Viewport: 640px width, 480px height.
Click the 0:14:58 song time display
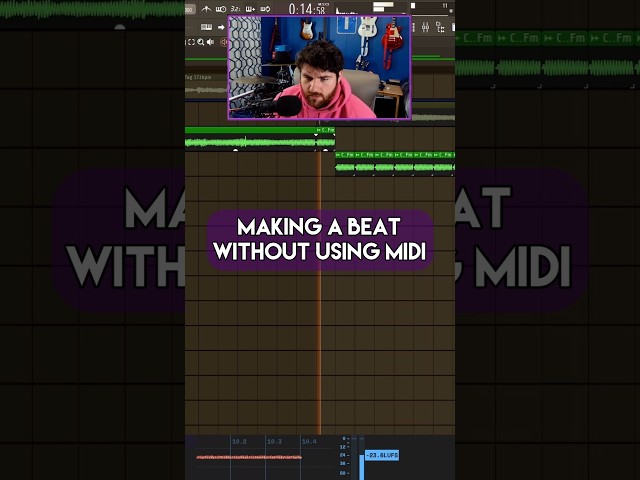click(x=307, y=9)
